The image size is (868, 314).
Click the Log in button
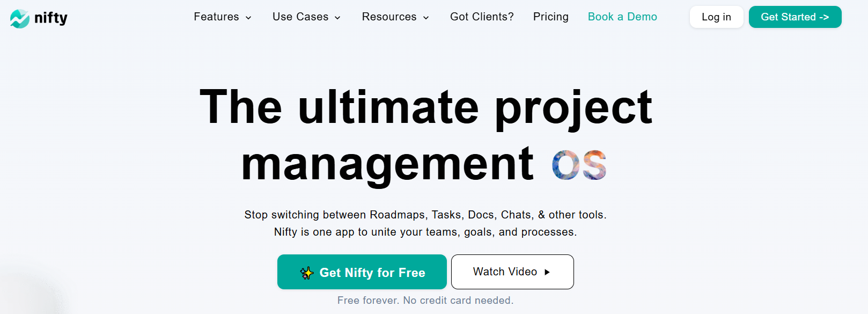716,17
